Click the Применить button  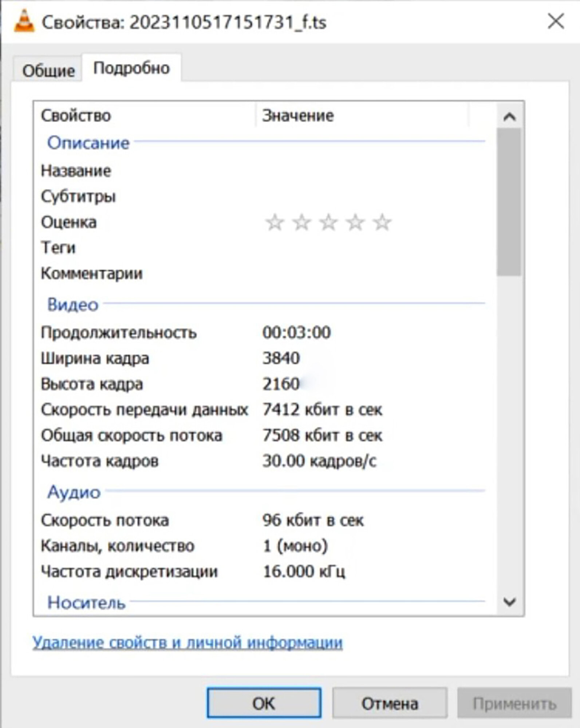click(x=514, y=703)
